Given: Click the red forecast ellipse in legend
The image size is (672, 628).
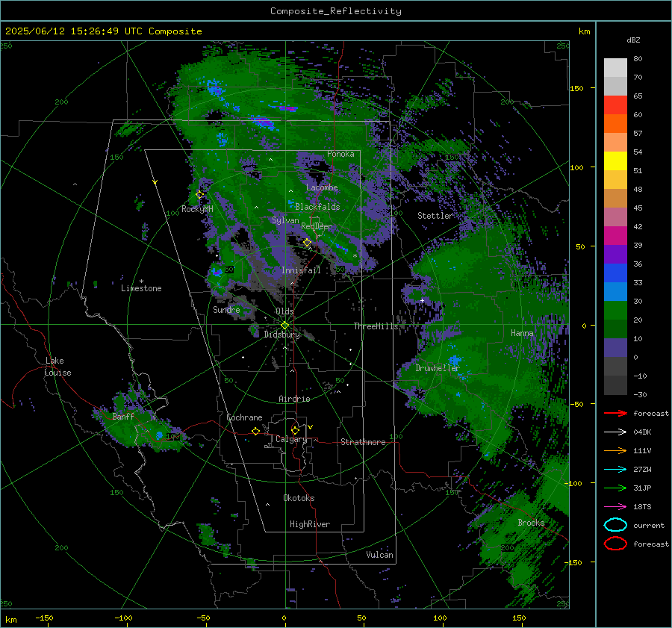Looking at the screenshot, I should click(615, 544).
